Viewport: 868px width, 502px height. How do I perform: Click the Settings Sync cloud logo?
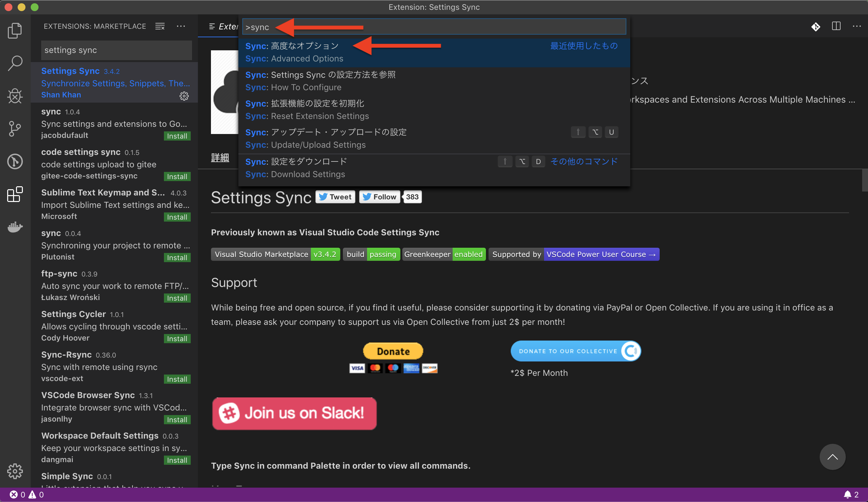coord(225,92)
